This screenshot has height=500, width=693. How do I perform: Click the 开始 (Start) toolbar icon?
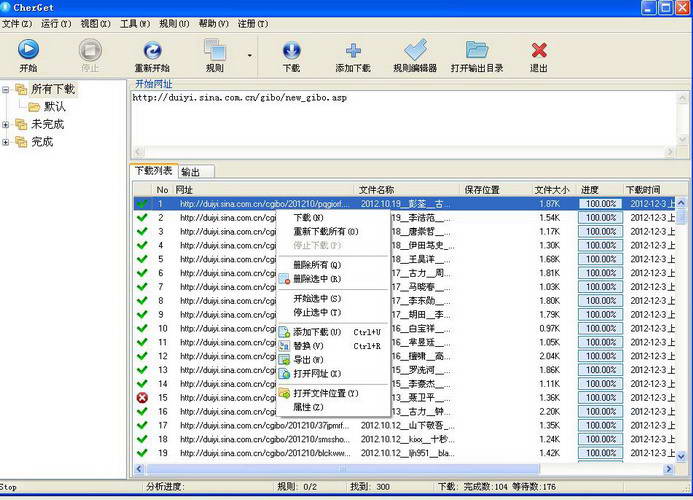click(28, 50)
